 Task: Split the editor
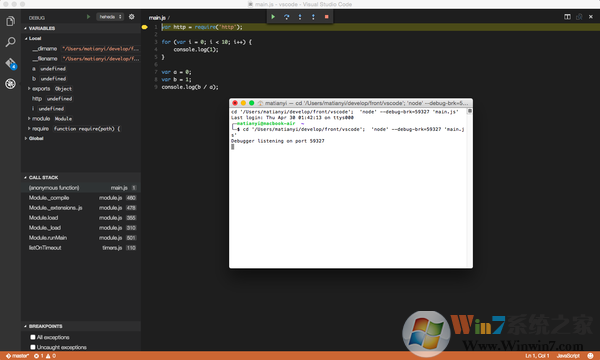(x=567, y=17)
